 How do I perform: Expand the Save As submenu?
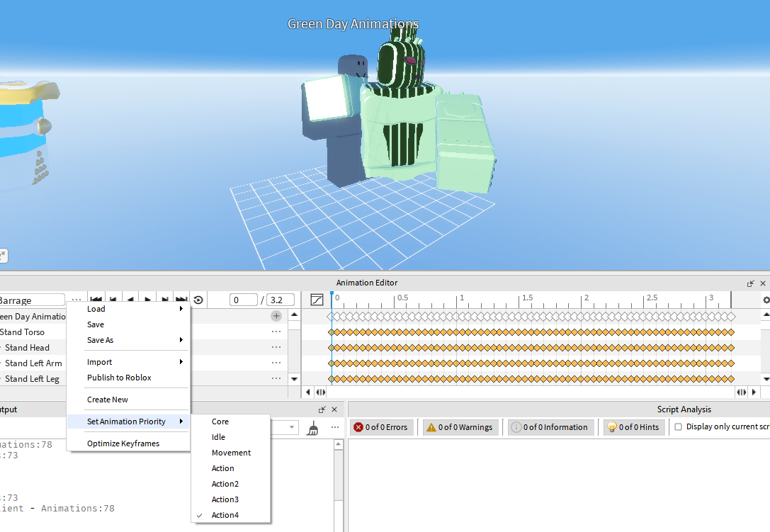point(100,340)
